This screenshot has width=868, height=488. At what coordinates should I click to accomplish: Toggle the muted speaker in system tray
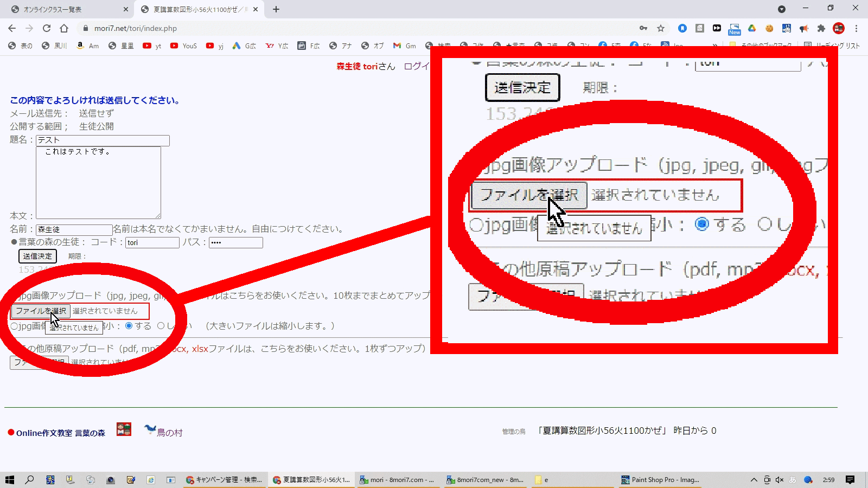(x=780, y=480)
